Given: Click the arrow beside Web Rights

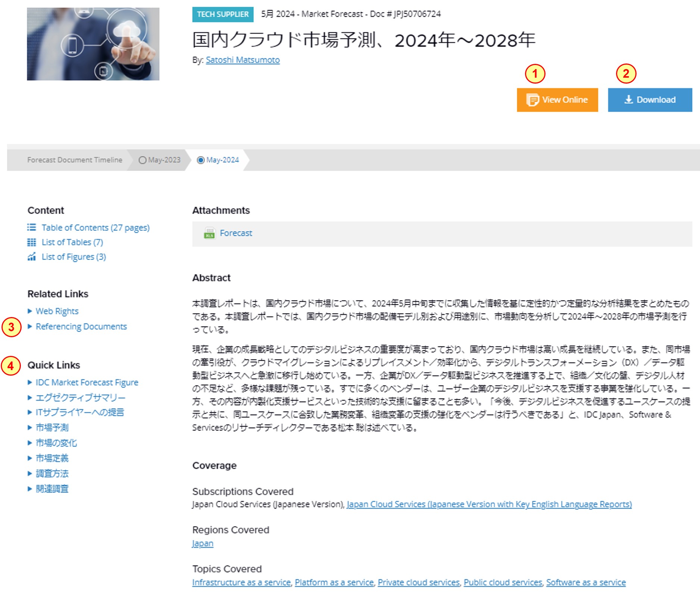Looking at the screenshot, I should tap(30, 311).
